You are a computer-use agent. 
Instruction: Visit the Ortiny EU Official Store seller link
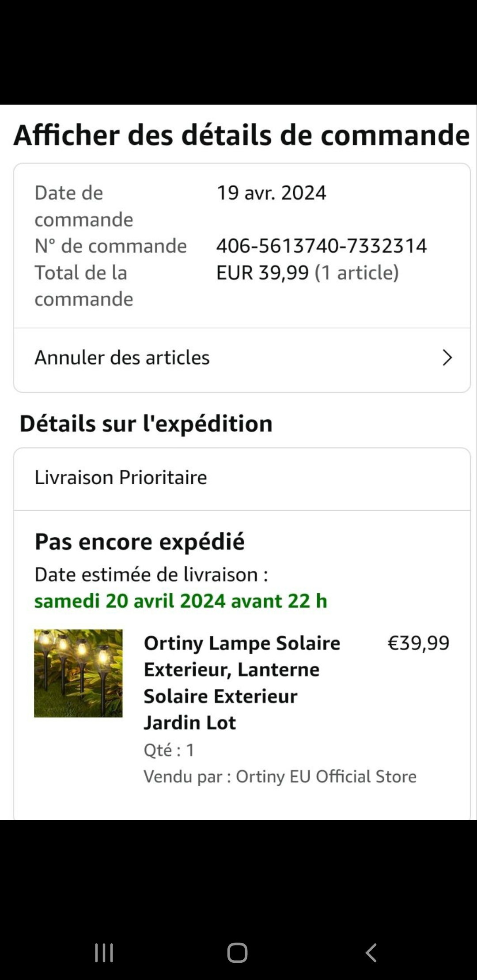pos(326,776)
